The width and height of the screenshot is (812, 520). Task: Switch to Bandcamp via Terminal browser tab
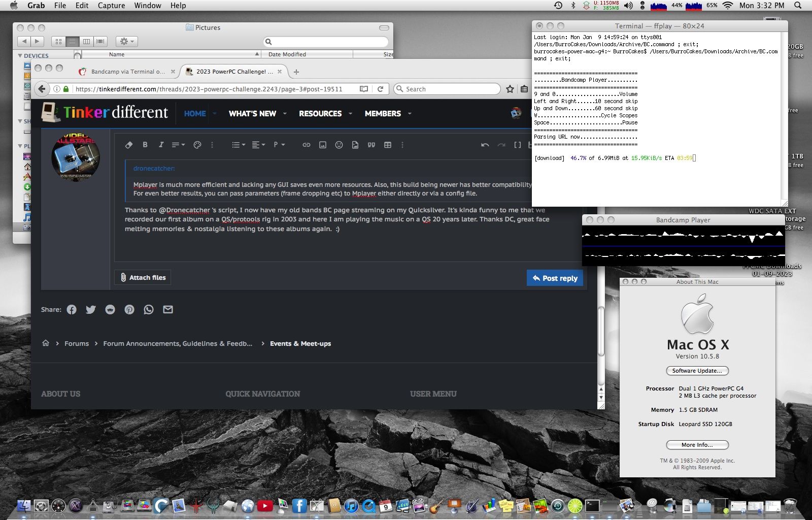coord(128,72)
